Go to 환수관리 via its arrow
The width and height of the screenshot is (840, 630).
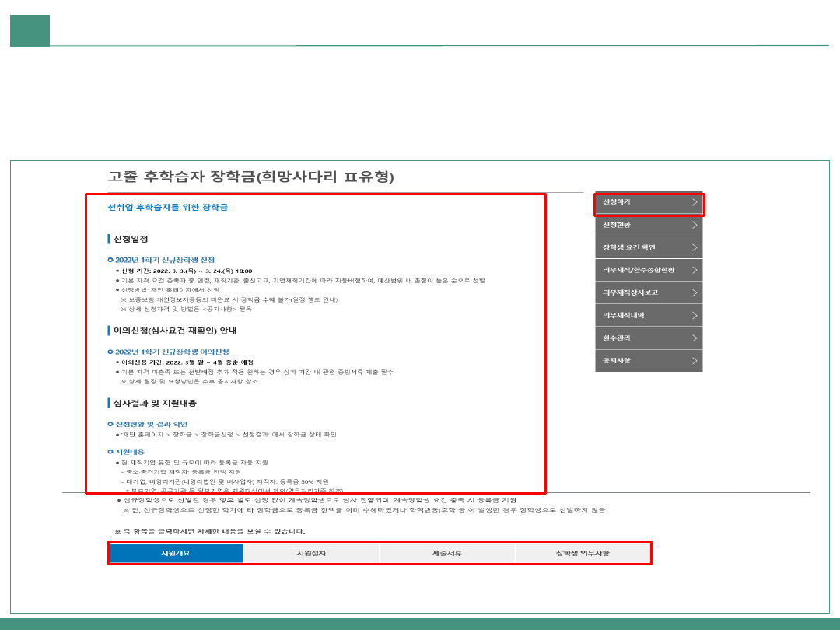pyautogui.click(x=695, y=338)
